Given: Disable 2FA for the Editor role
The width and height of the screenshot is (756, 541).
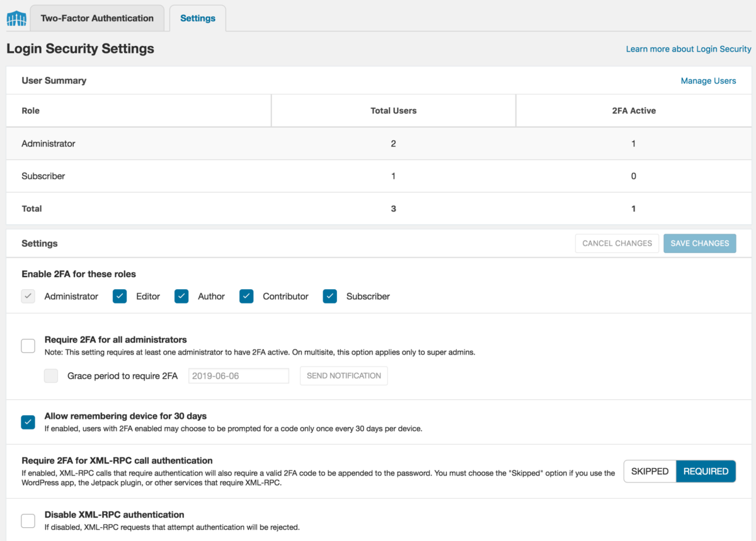Looking at the screenshot, I should (x=120, y=296).
